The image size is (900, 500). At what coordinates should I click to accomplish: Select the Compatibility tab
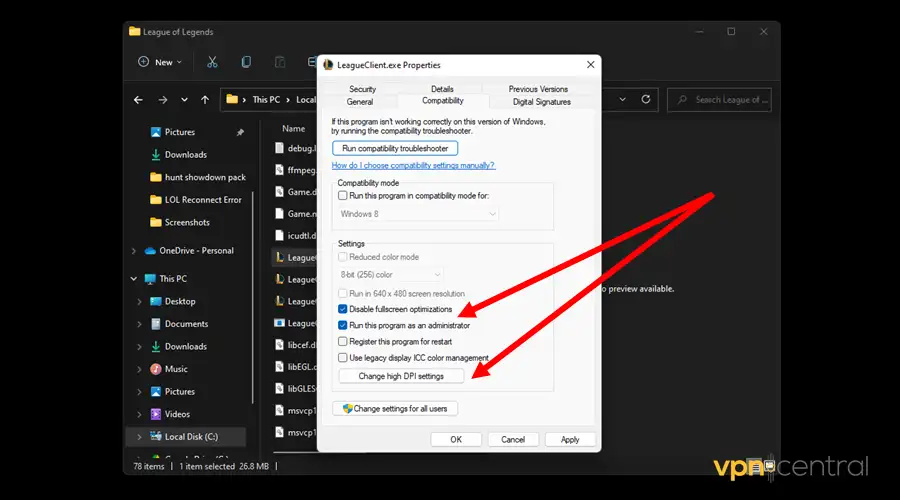click(x=443, y=100)
